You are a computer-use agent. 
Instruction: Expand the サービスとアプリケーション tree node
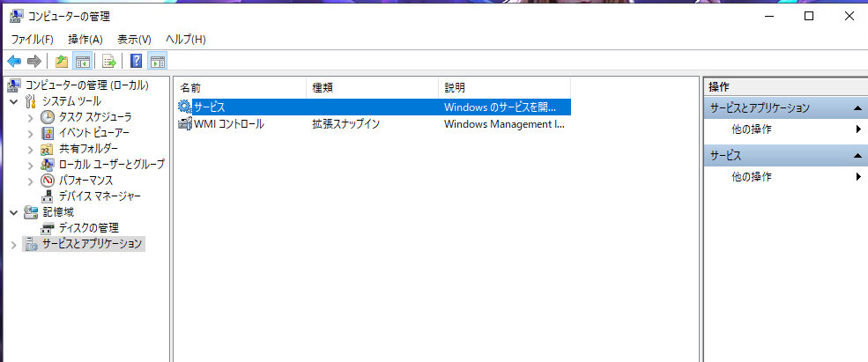click(14, 244)
